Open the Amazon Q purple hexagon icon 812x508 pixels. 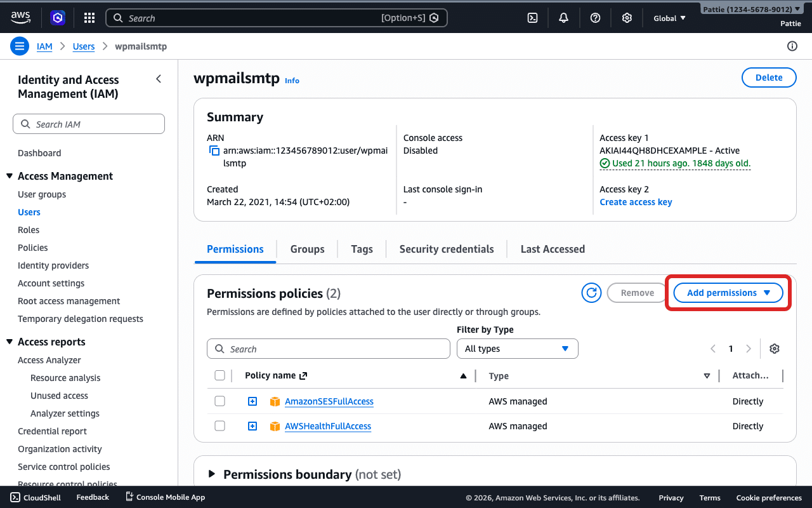pyautogui.click(x=58, y=18)
